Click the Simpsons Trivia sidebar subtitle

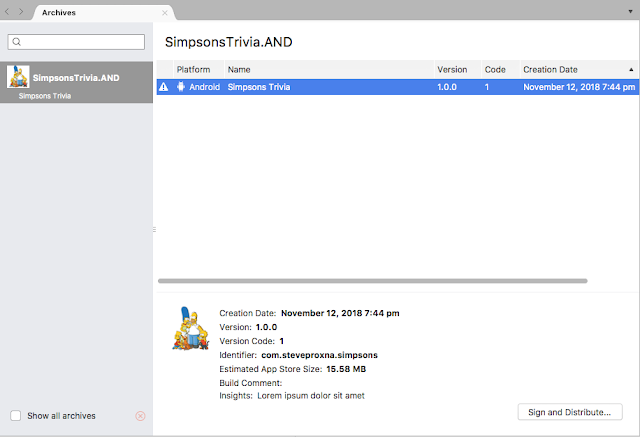click(x=45, y=96)
